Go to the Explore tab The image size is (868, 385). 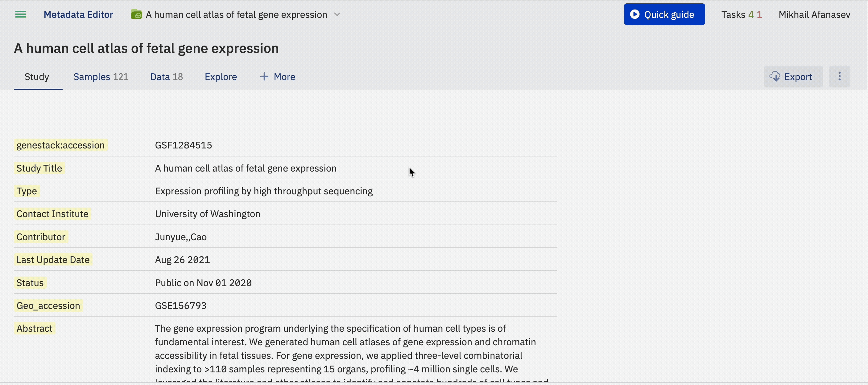point(221,77)
